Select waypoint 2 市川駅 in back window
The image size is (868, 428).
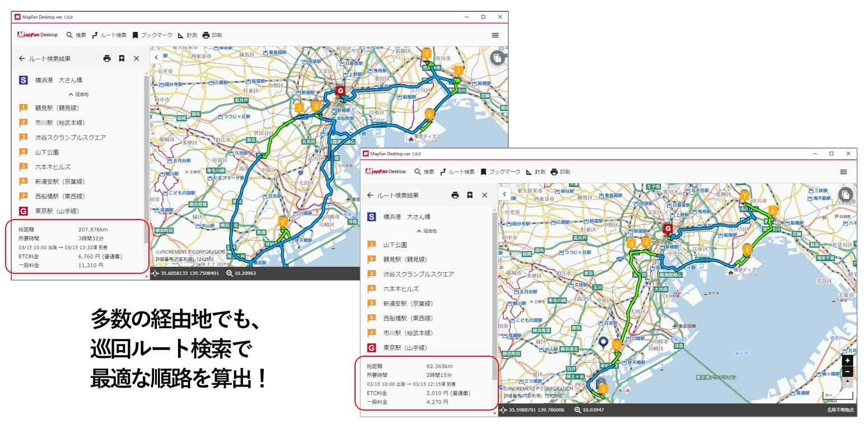52,123
